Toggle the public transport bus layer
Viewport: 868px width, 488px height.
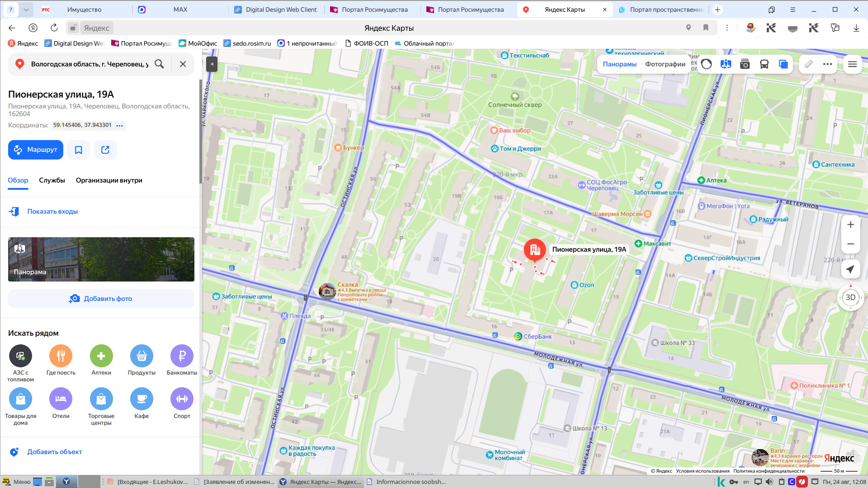coord(764,64)
